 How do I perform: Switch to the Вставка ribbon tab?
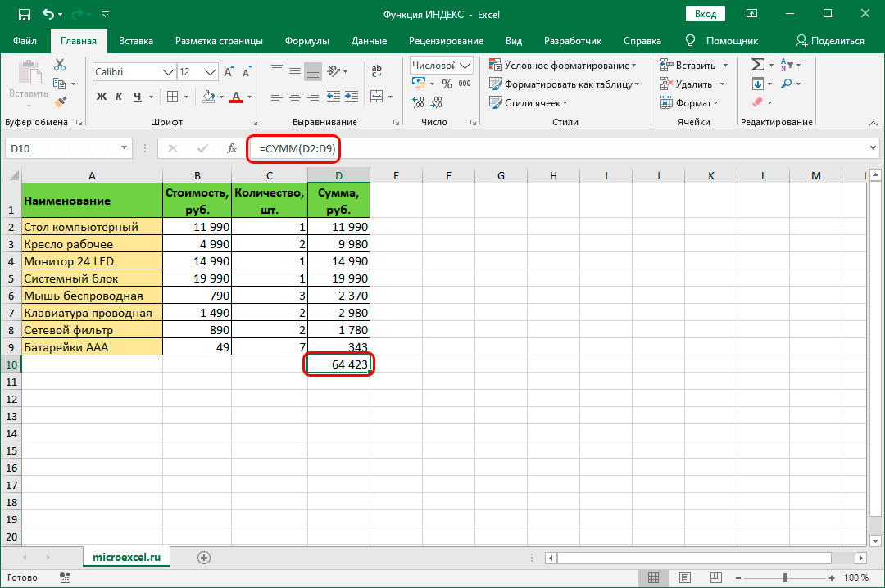(136, 41)
